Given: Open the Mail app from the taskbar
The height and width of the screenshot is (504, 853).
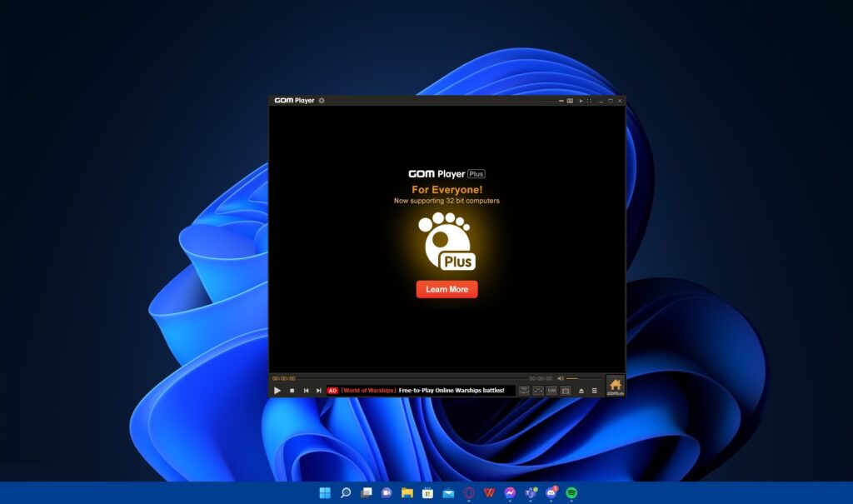Looking at the screenshot, I should (448, 492).
